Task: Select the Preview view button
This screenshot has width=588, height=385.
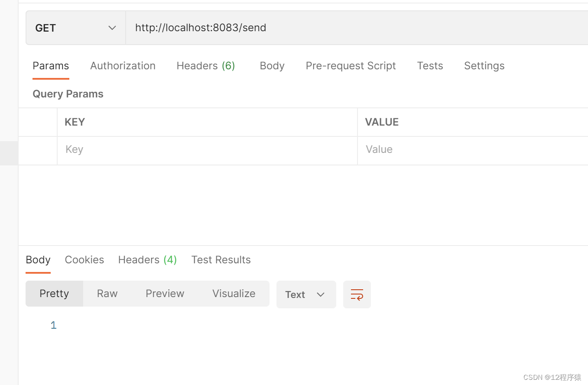Action: tap(165, 294)
